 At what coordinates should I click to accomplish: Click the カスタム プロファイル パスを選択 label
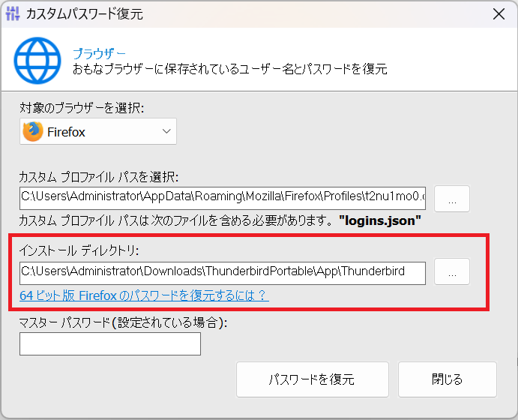(99, 177)
